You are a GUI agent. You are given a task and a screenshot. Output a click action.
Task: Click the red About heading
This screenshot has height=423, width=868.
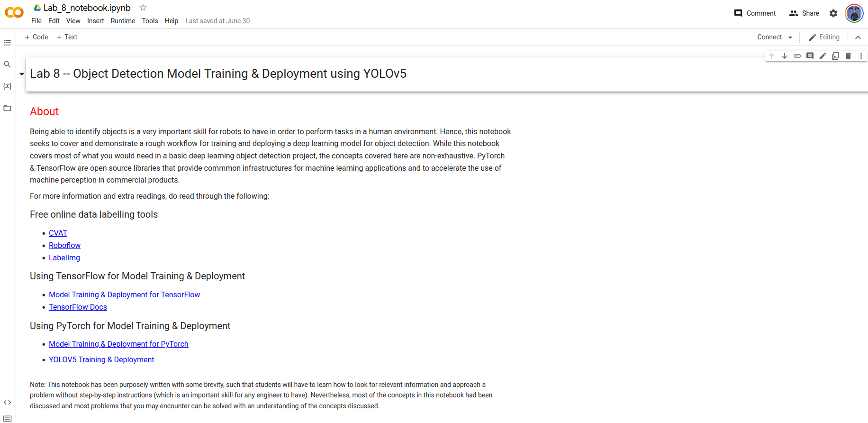click(x=44, y=111)
